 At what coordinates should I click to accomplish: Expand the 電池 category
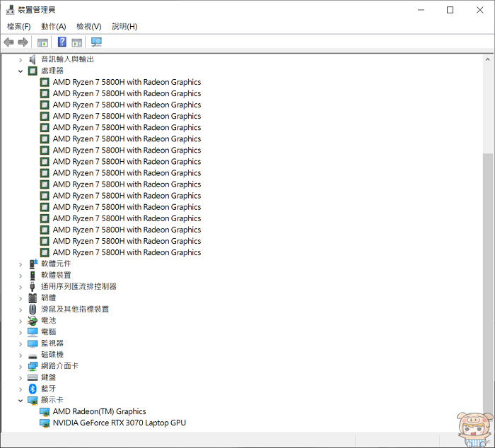21,321
